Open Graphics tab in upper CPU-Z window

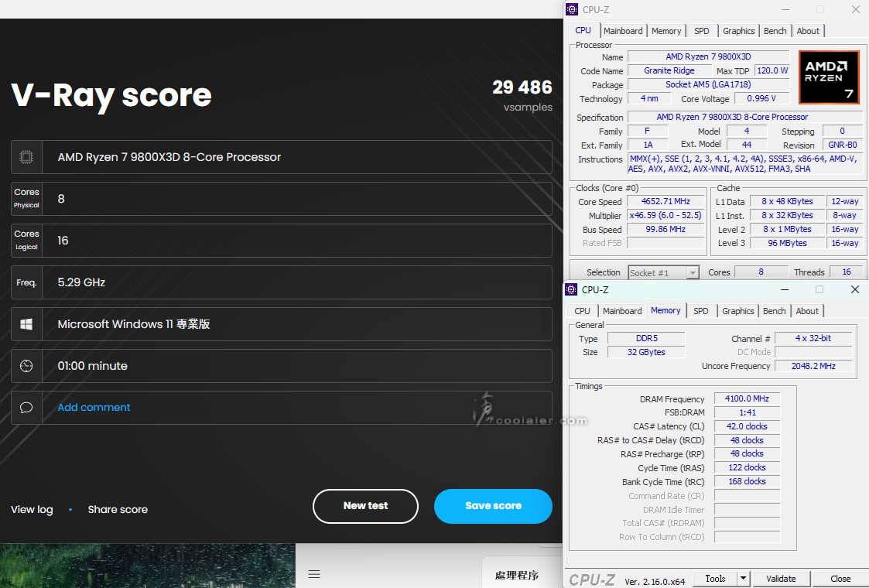click(x=739, y=31)
